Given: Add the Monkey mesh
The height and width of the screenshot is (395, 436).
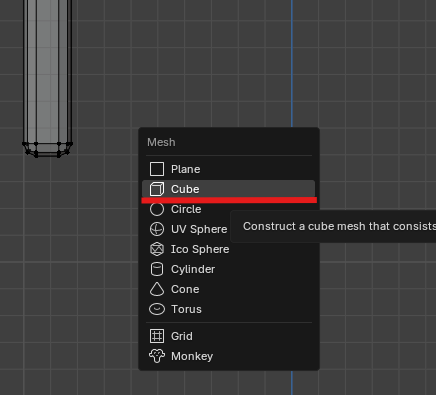Looking at the screenshot, I should 228,356.
